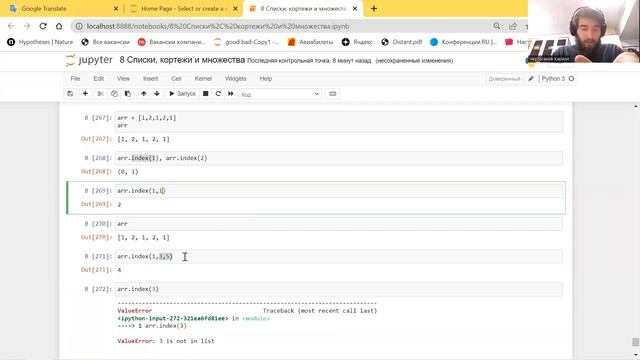
Task: Go forward in browser history
Action: tap(27, 26)
